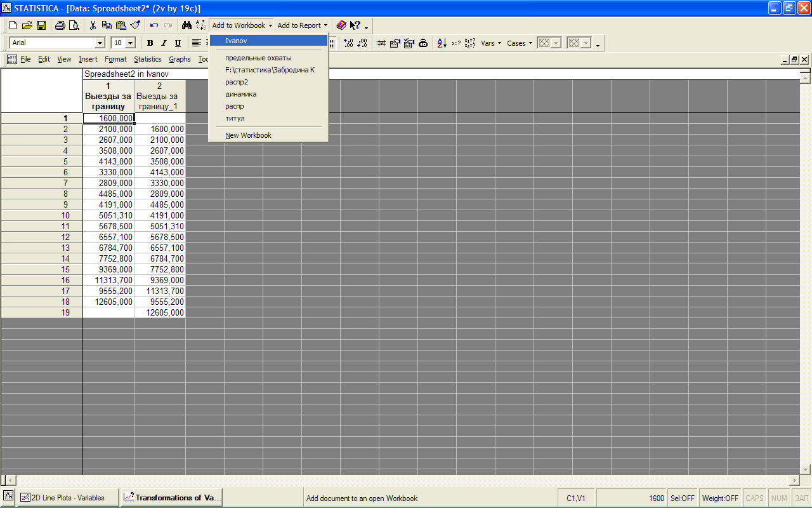Screen dimensions: 812x508
Task: Toggle Underline formatting
Action: coord(178,43)
